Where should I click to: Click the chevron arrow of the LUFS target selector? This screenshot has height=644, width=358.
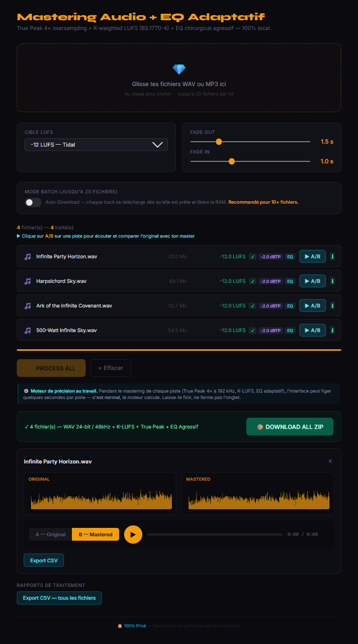(158, 145)
